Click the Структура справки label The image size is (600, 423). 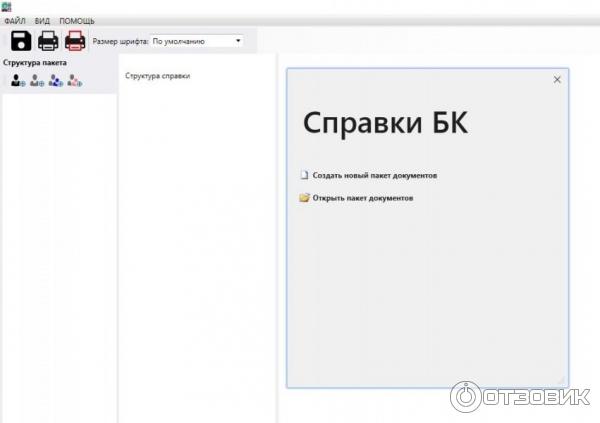coord(157,76)
